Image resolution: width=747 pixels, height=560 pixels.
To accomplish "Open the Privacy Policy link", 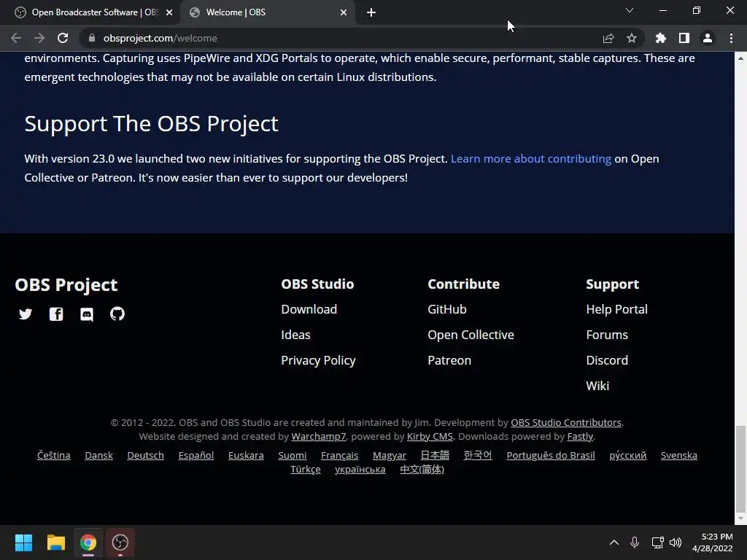I will coord(318,360).
